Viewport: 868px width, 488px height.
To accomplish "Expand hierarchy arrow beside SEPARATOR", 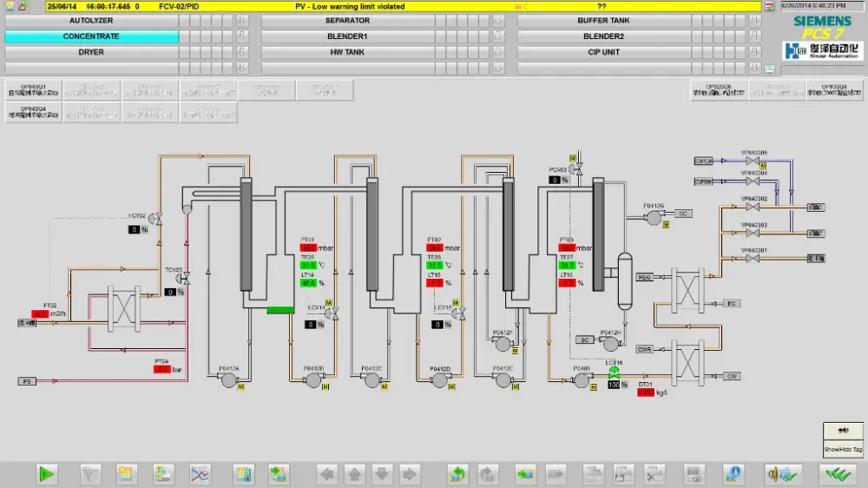I will (x=498, y=21).
